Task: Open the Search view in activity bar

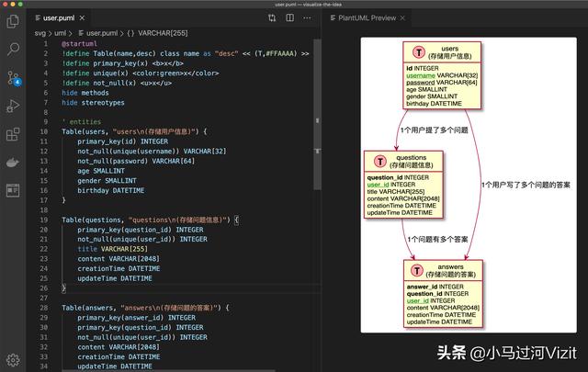Action: (13, 49)
